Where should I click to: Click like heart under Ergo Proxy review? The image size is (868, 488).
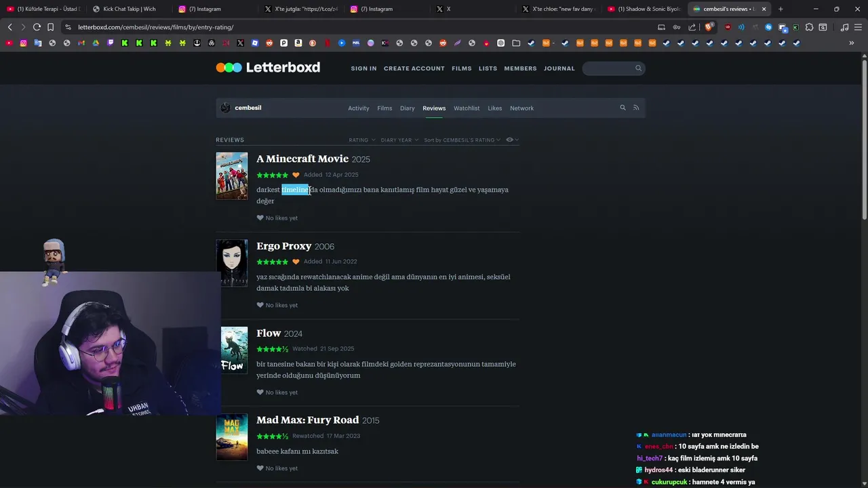tap(260, 305)
